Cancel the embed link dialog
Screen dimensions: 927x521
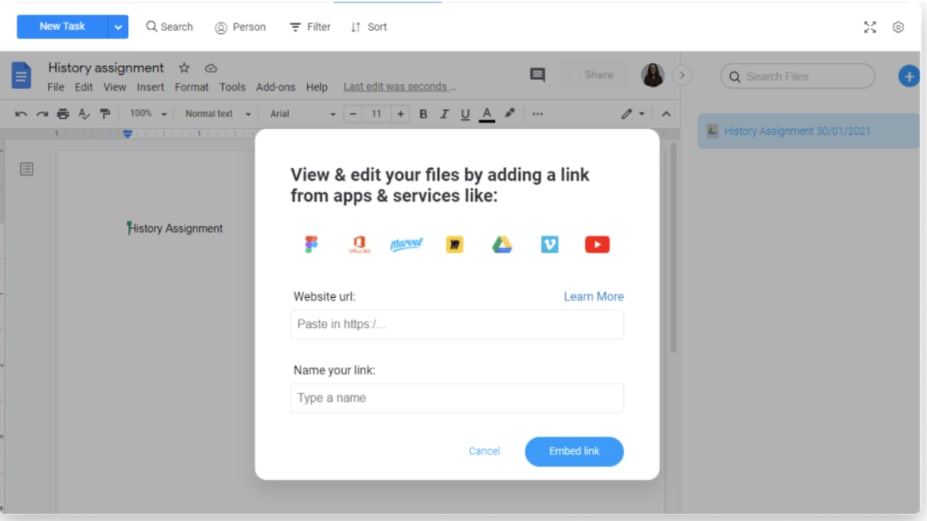coord(484,451)
